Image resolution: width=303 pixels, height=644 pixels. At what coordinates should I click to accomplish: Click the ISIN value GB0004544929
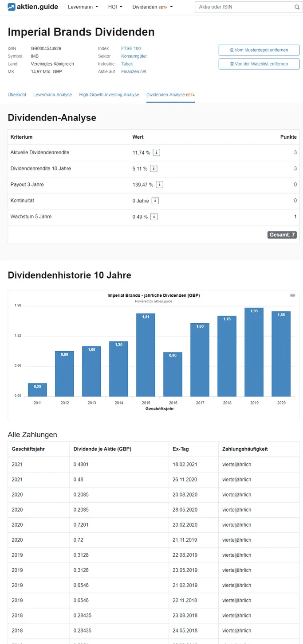[46, 48]
